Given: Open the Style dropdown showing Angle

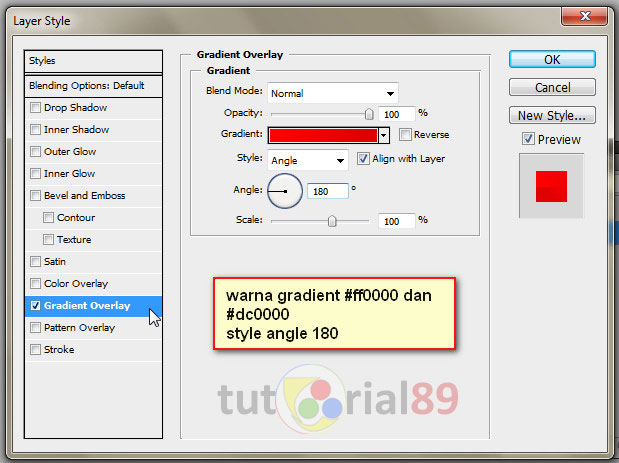Looking at the screenshot, I should [x=308, y=160].
